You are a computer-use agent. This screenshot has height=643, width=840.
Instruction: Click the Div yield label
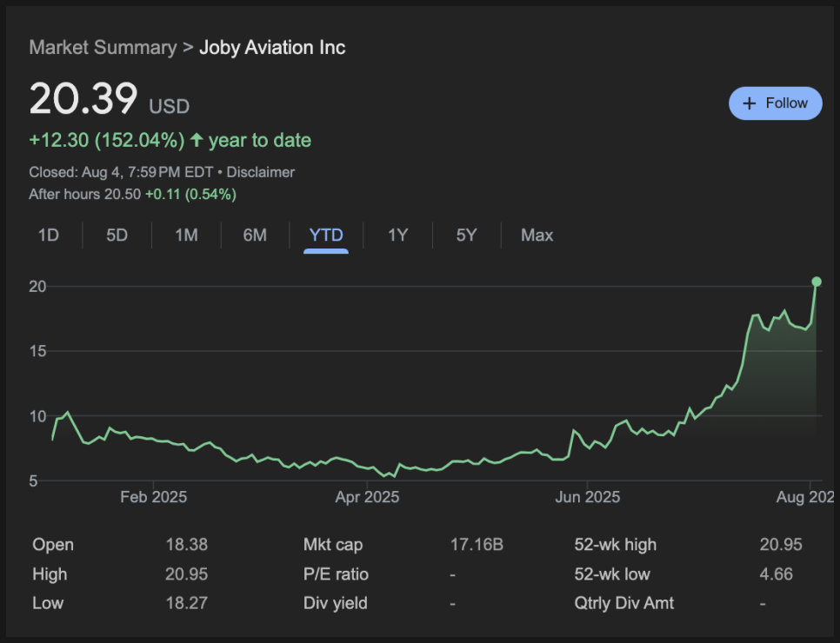point(336,603)
